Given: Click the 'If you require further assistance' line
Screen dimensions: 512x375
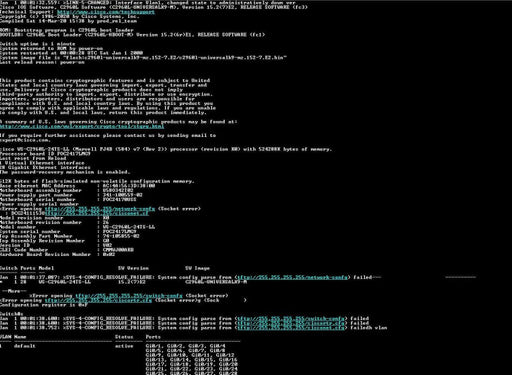Looking at the screenshot, I should pyautogui.click(x=108, y=136).
